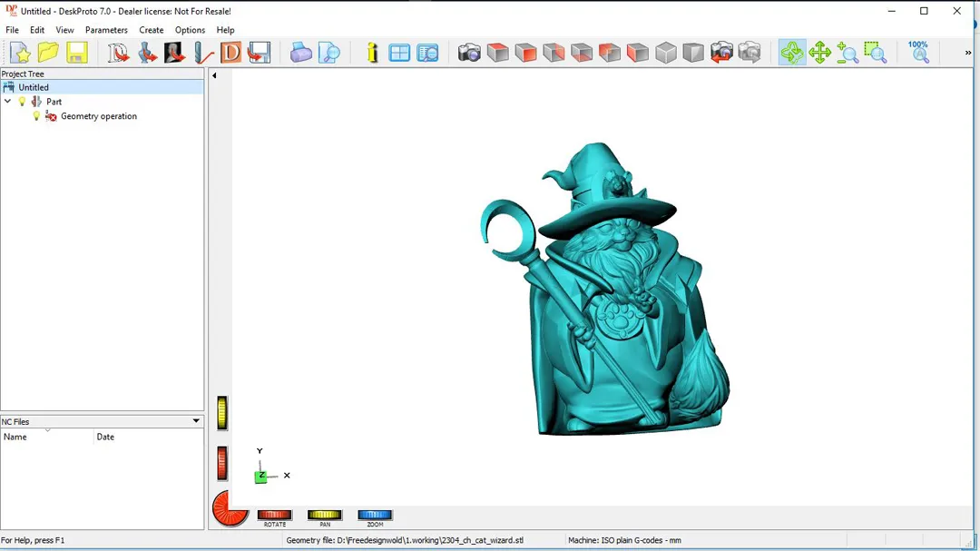Open the Help menu
980x551 pixels.
coord(225,29)
